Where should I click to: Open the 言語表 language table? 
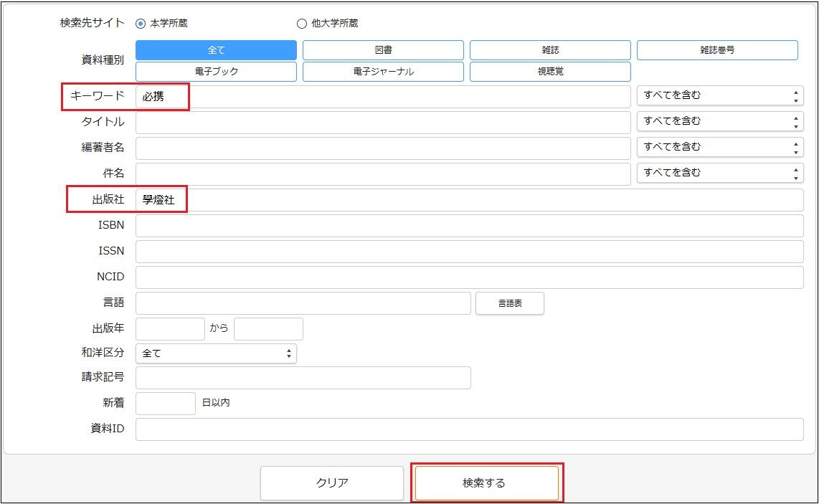point(510,303)
